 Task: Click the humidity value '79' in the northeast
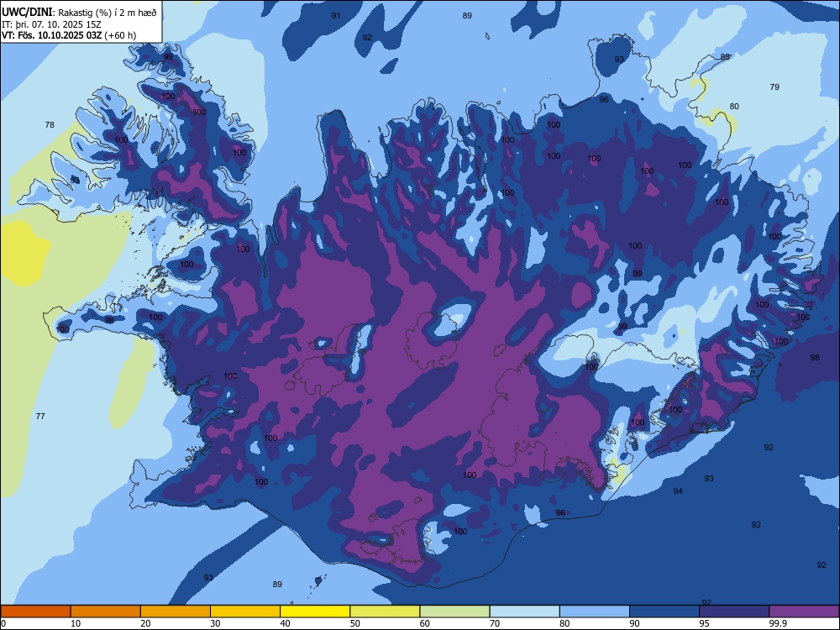coord(774,87)
